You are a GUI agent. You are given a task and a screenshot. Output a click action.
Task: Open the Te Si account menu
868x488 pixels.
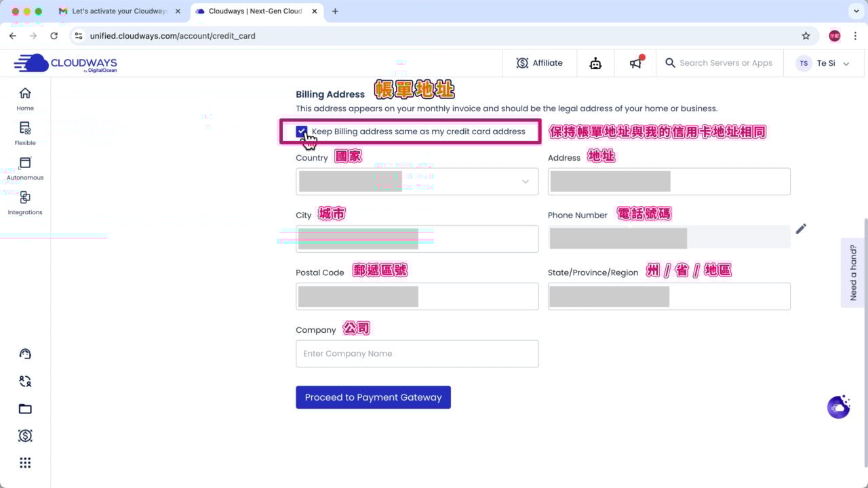pyautogui.click(x=823, y=63)
